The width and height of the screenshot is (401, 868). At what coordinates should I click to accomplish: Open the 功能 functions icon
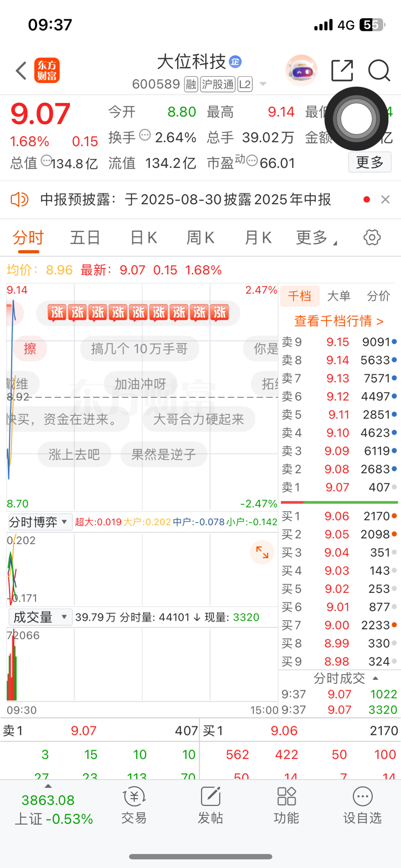coord(287,805)
